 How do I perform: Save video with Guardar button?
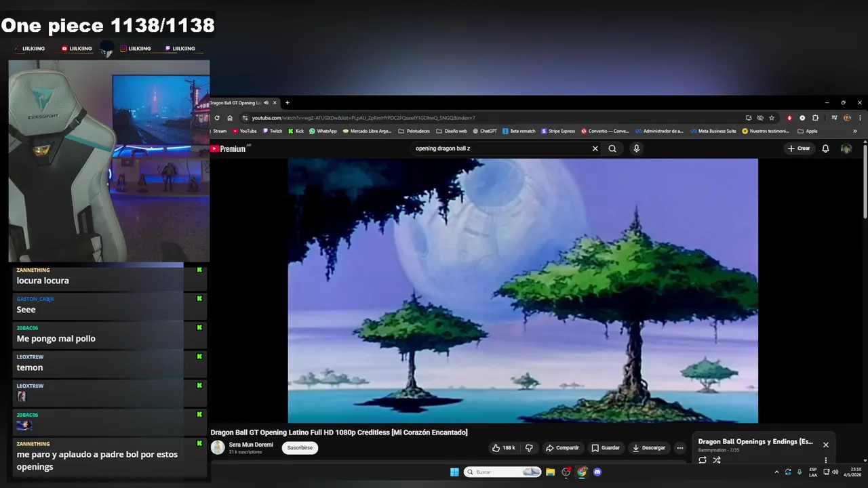(x=606, y=448)
